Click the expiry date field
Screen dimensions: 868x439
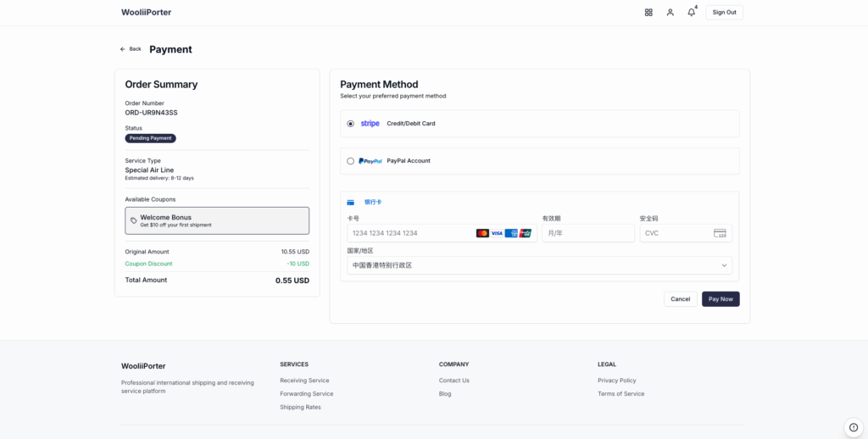587,233
